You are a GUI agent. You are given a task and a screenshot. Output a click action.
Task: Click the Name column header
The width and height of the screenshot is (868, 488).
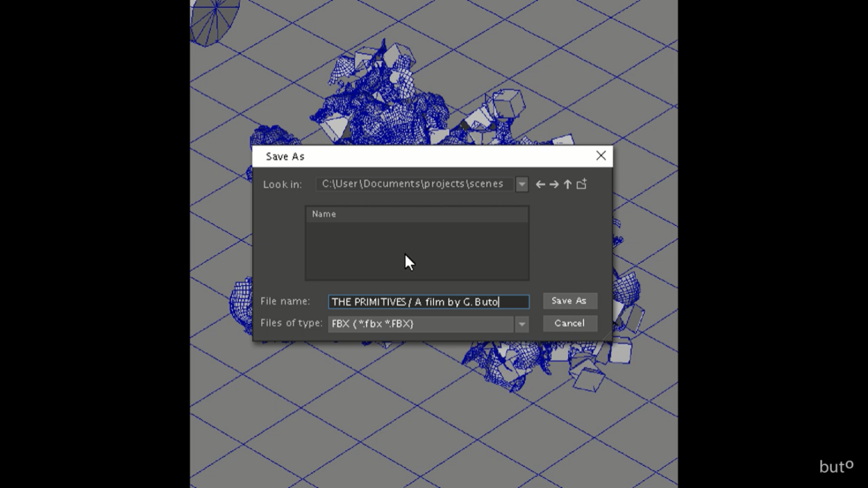[x=417, y=214]
